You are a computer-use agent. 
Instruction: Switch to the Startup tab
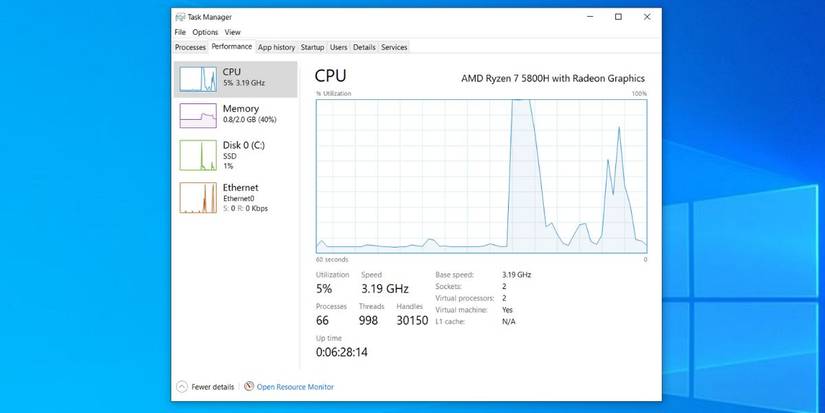pyautogui.click(x=312, y=47)
